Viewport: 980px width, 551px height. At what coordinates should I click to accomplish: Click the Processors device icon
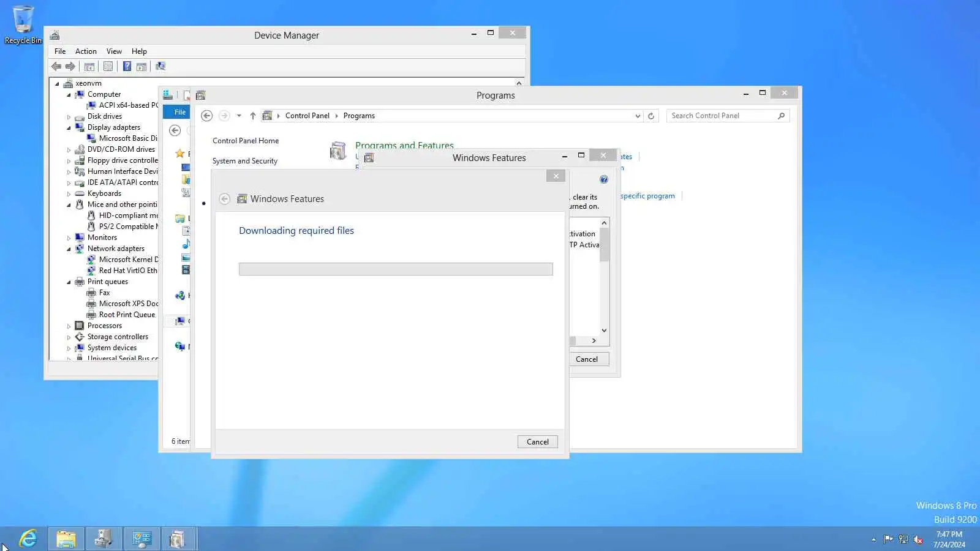(x=80, y=326)
